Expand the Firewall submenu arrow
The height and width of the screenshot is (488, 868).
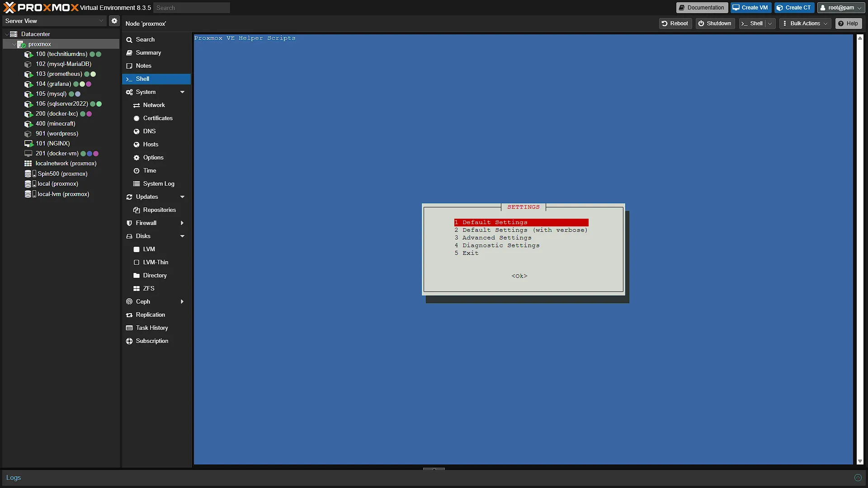(182, 223)
